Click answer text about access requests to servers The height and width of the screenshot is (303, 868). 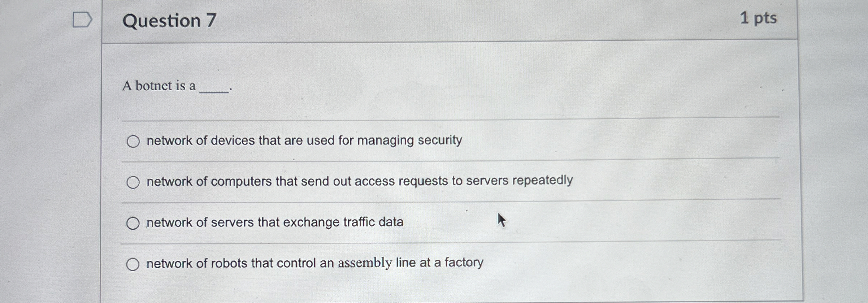pyautogui.click(x=359, y=181)
